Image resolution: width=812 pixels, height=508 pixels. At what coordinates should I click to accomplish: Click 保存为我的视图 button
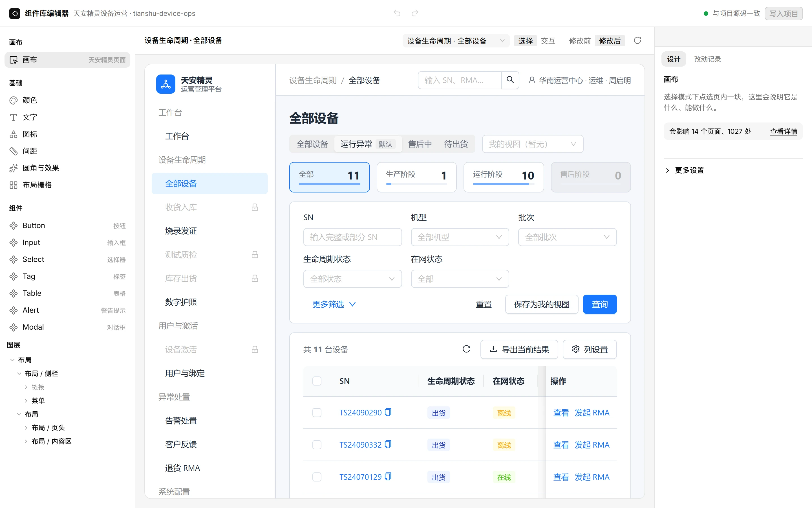542,305
